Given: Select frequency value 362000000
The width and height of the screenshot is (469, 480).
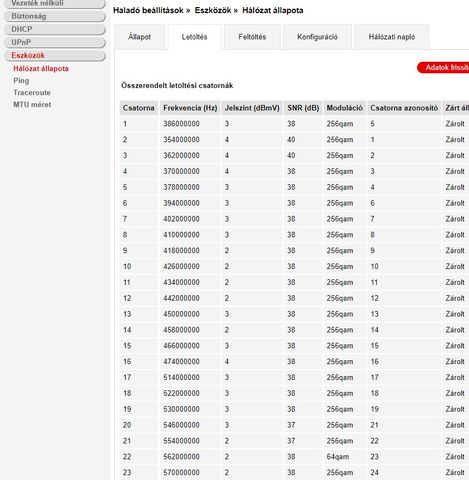Looking at the screenshot, I should click(x=181, y=155).
